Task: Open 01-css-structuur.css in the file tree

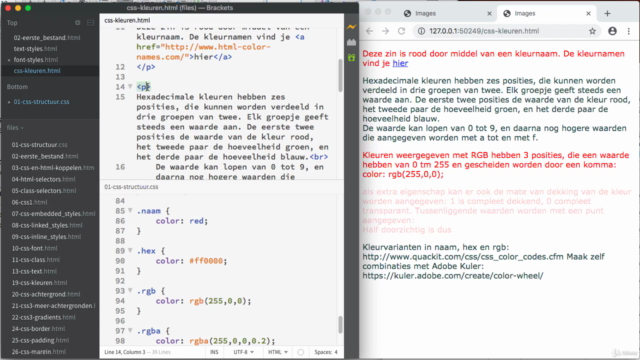Action: [39, 145]
